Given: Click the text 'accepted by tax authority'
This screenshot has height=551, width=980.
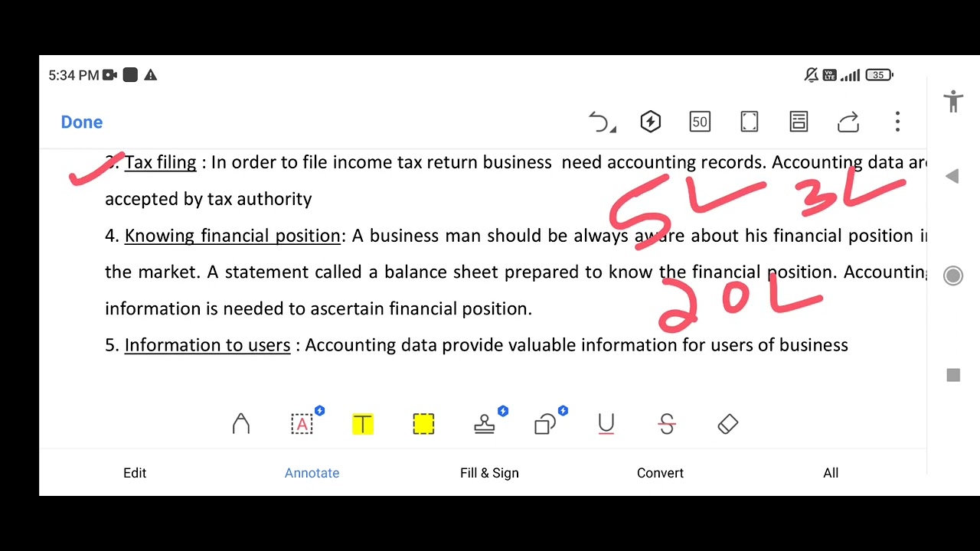Looking at the screenshot, I should click(x=208, y=199).
